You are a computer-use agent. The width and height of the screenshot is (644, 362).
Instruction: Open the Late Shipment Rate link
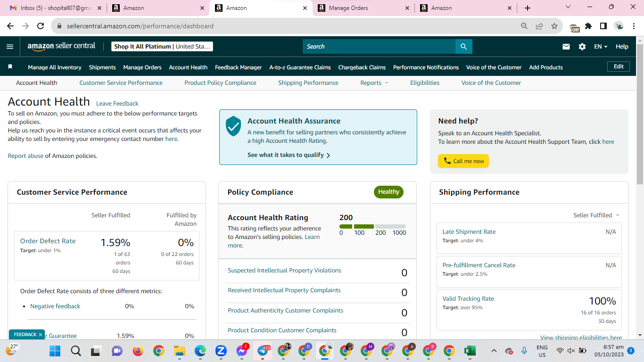[x=469, y=232]
